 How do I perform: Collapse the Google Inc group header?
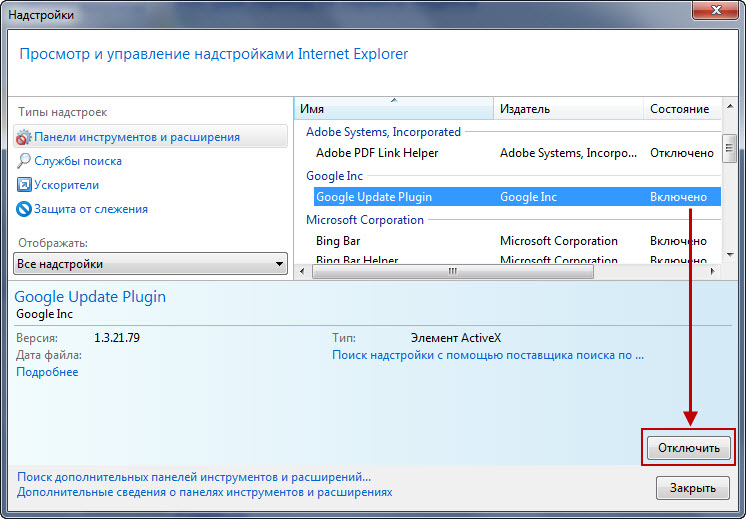point(334,176)
